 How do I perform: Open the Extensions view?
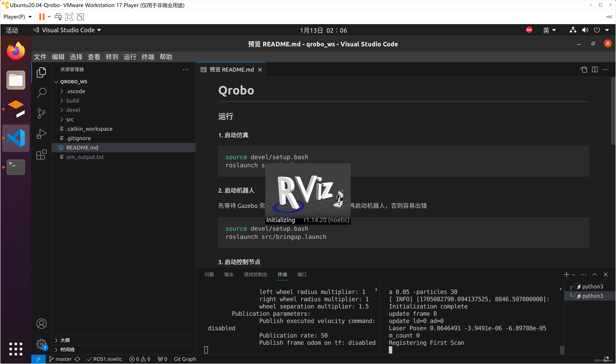point(41,154)
